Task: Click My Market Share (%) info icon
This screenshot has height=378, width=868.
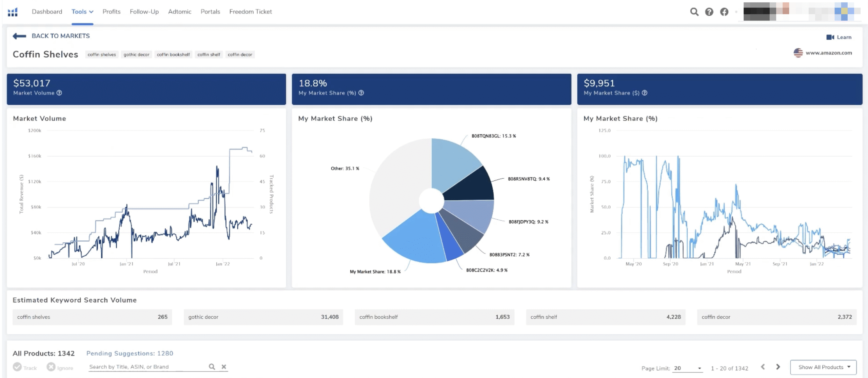Action: click(x=361, y=93)
